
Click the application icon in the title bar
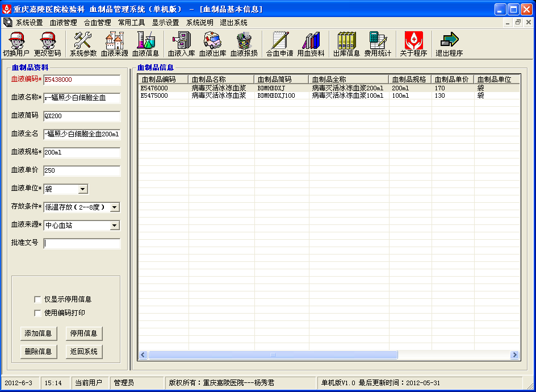pos(6,9)
